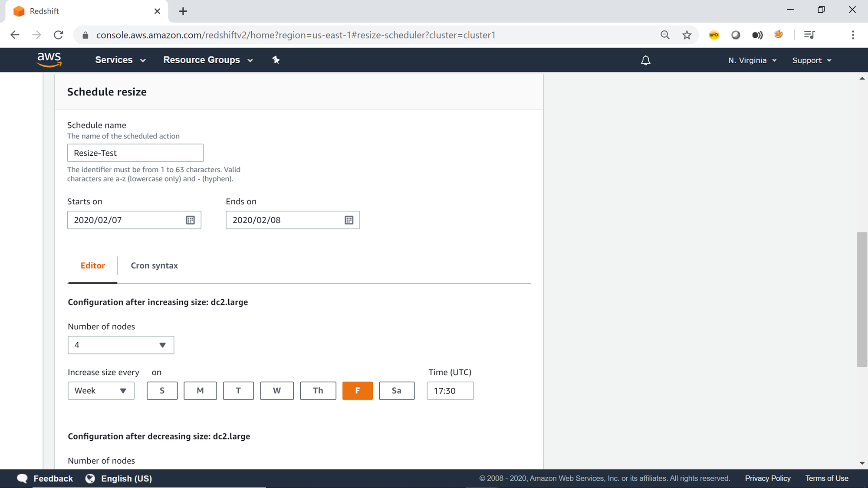Click the pin shortcuts icon in navbar

(276, 60)
